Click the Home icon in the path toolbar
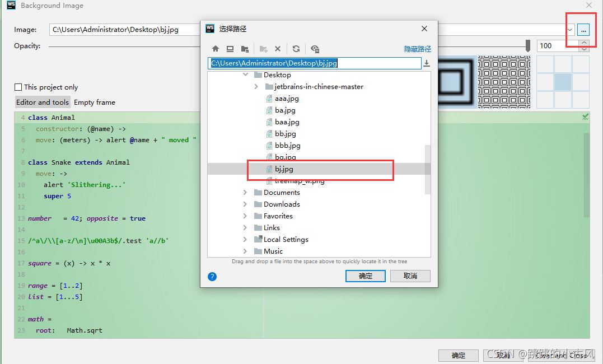This screenshot has width=603, height=364. tap(216, 49)
